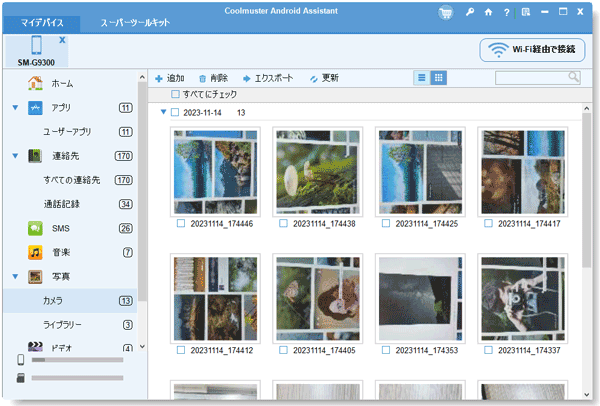Screen dimensions: 600x406
Task: Click the SD card storage icon
Action: pos(21,378)
